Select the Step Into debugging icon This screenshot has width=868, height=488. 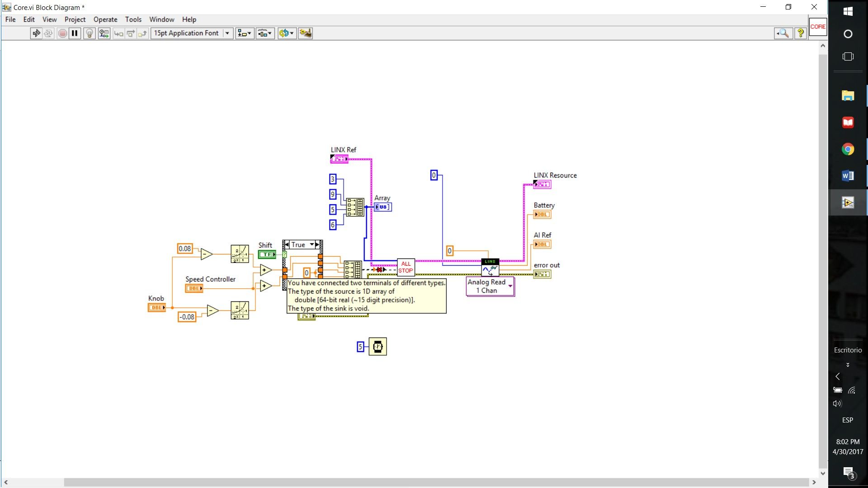[x=118, y=33]
